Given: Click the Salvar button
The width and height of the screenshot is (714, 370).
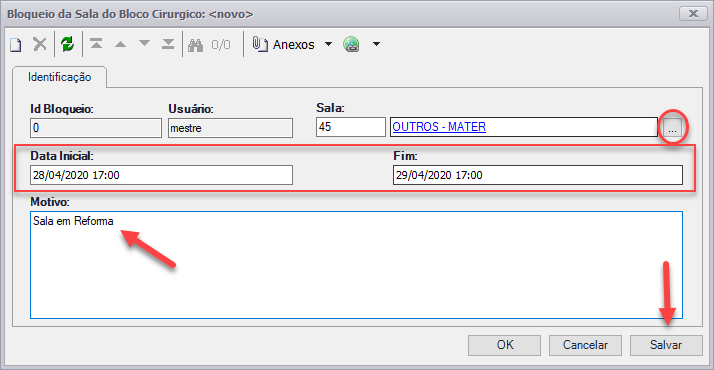Looking at the screenshot, I should [666, 345].
